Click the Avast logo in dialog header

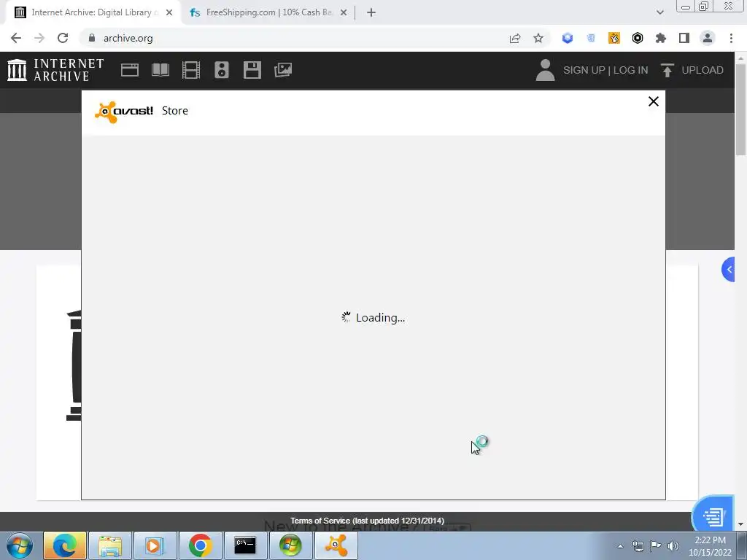click(124, 112)
